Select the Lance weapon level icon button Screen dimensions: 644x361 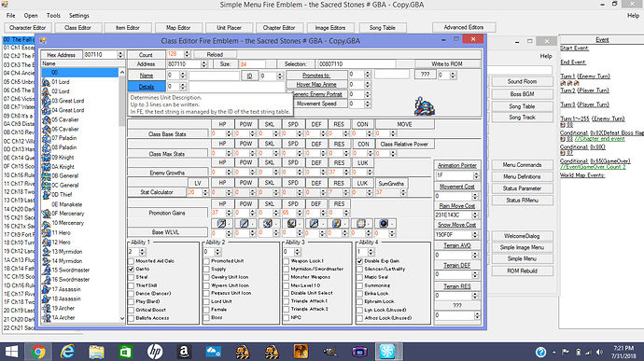[x=245, y=224]
